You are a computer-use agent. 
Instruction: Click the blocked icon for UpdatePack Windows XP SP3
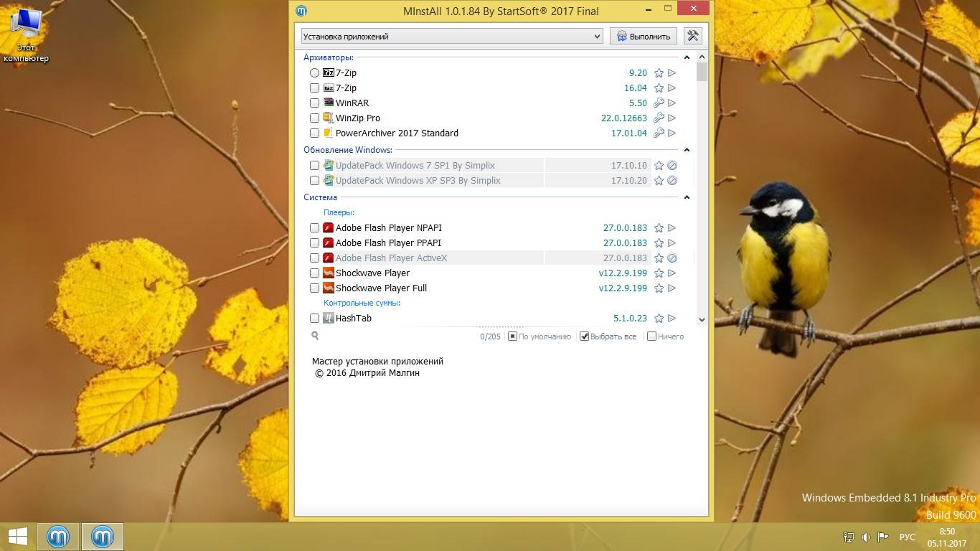[672, 181]
